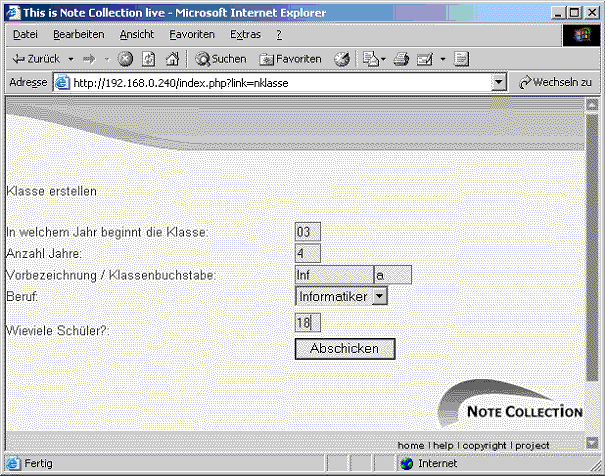Click the Print icon in toolbar
This screenshot has height=476, width=605.
click(401, 59)
